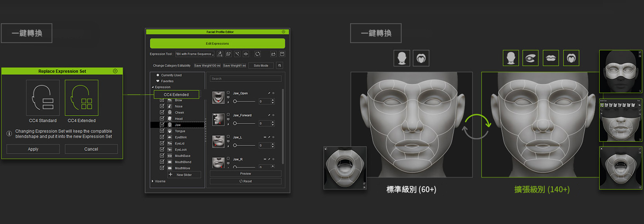Open the Expression Tool dropdown
The width and height of the screenshot is (644, 224).
pyautogui.click(x=195, y=54)
